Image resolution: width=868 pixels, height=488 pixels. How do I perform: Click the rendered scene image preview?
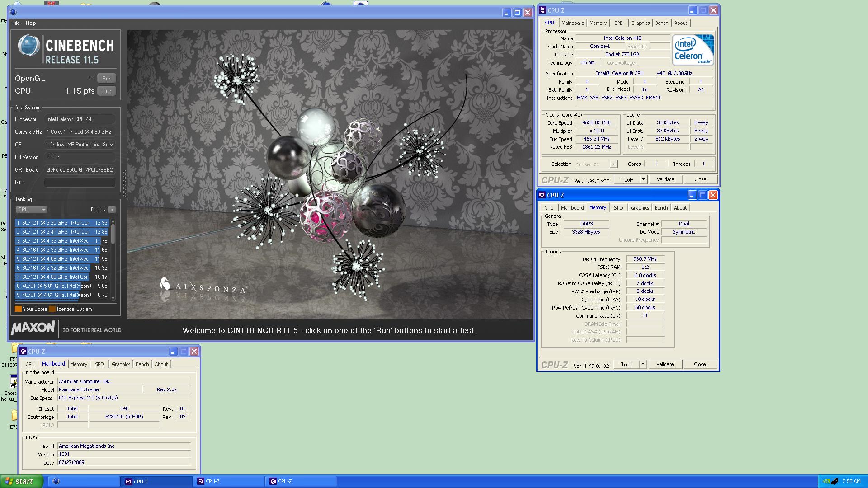pyautogui.click(x=330, y=175)
